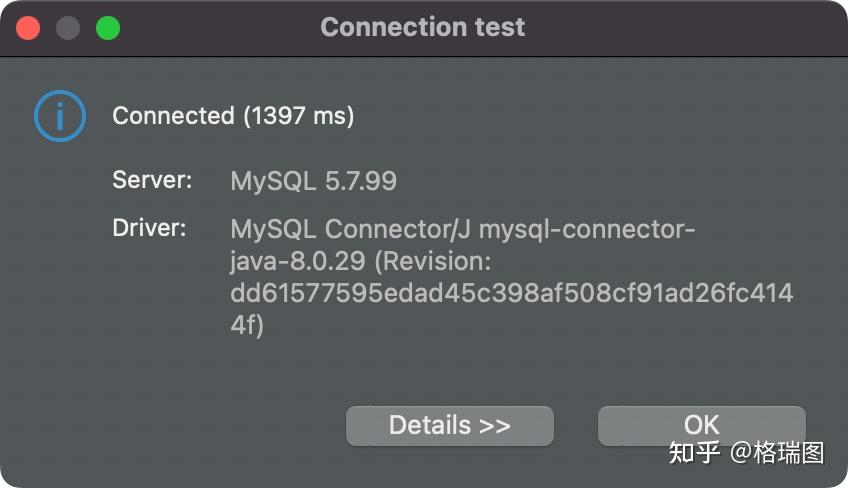The image size is (848, 488).
Task: Click the 知乎 watermark text
Action: pyautogui.click(x=694, y=453)
